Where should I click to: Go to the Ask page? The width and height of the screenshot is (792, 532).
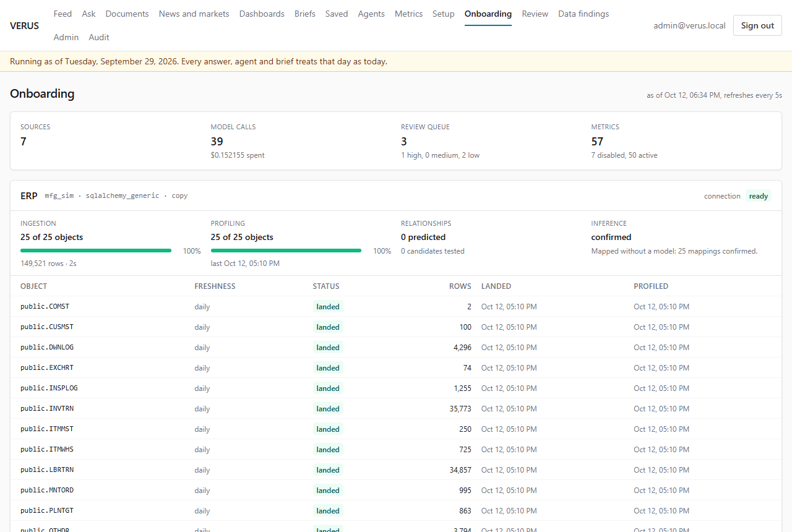coord(88,14)
